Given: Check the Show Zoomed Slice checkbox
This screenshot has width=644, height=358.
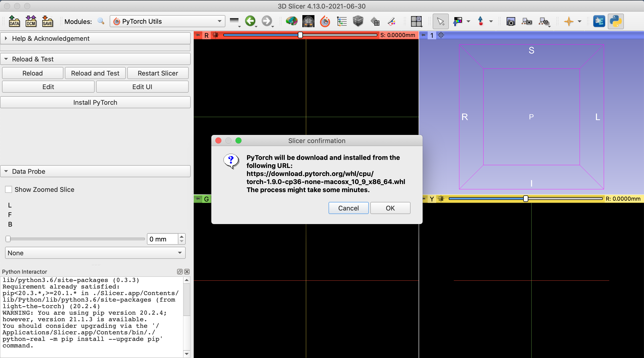Looking at the screenshot, I should point(9,189).
